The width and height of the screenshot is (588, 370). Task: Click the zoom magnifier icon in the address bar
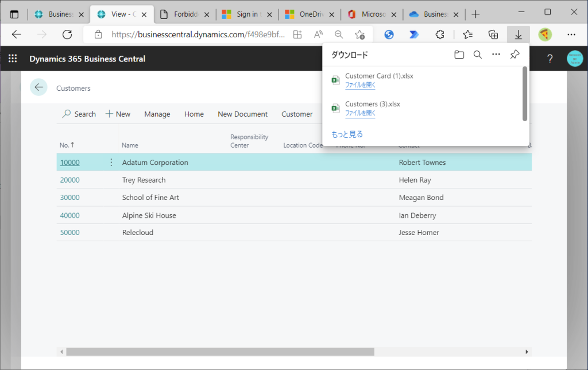coord(339,34)
